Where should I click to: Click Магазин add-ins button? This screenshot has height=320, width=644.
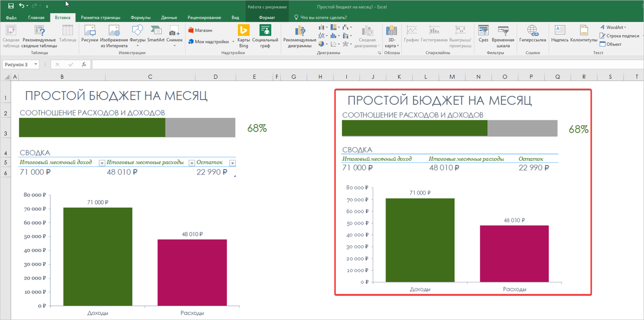pos(200,30)
